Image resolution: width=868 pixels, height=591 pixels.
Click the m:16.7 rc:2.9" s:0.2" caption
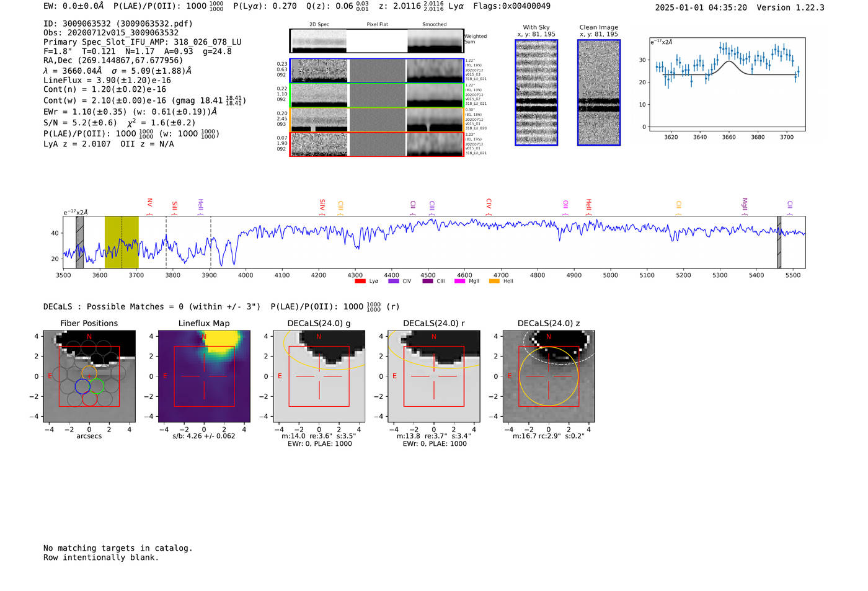click(549, 436)
